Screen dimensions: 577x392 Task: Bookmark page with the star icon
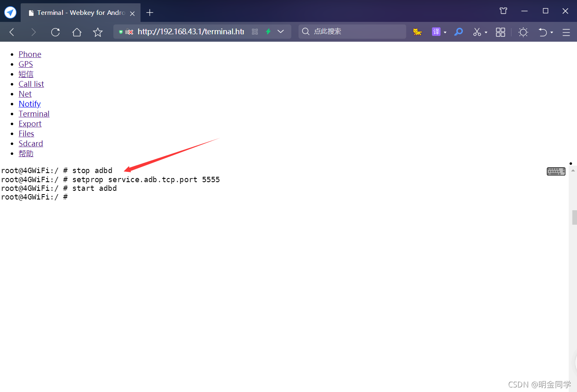pos(98,32)
